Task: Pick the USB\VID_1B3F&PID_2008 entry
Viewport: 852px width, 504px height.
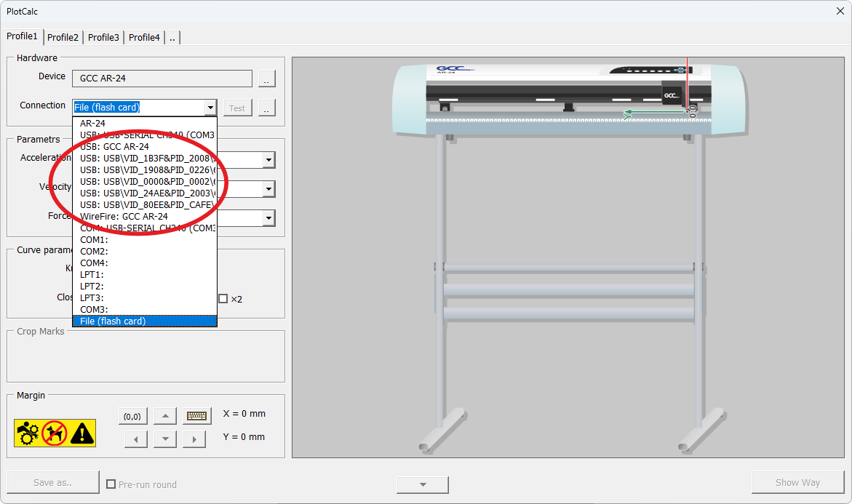Action: 145,158
